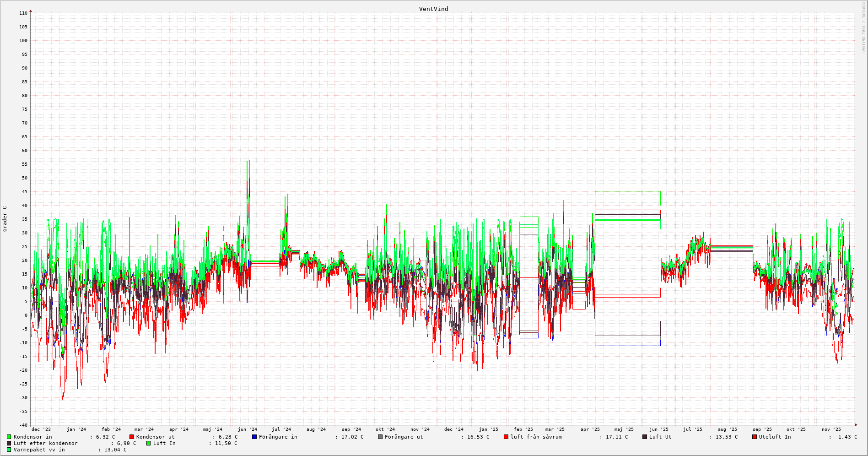Click the VentVind graph title

(433, 9)
